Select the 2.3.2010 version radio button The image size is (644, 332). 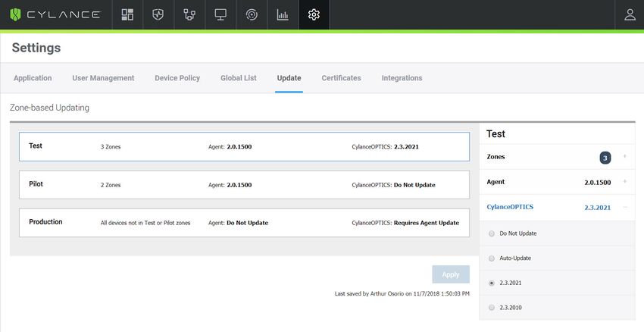point(492,307)
